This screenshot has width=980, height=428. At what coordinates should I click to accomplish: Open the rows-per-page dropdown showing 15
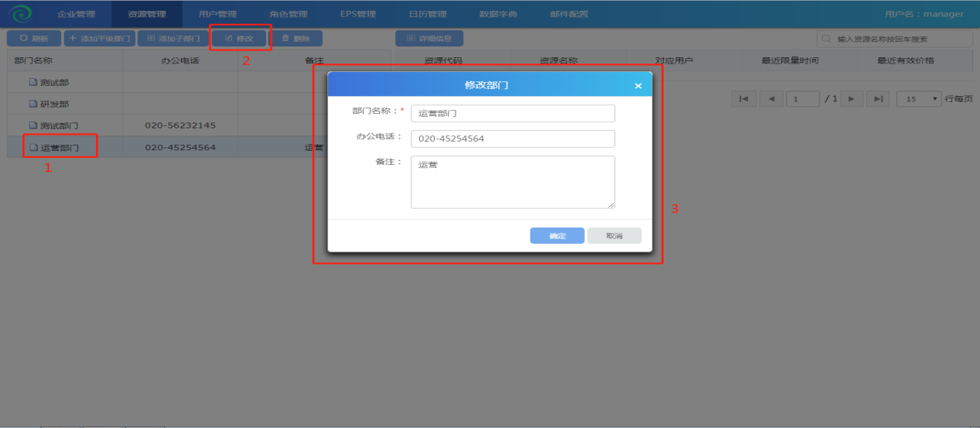(x=919, y=99)
